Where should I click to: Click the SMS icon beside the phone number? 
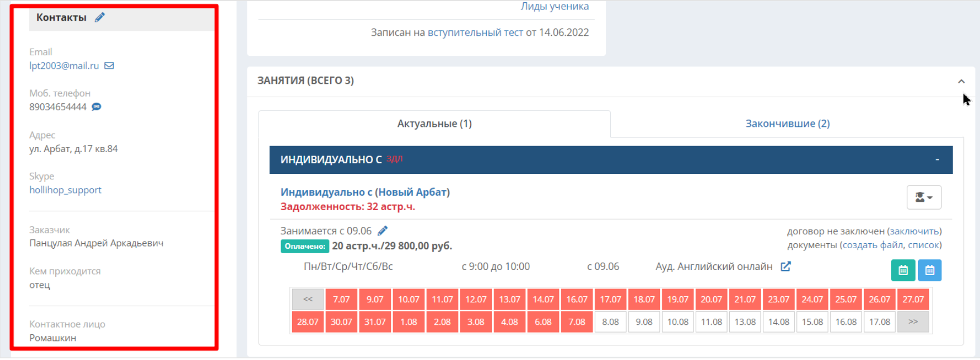(96, 107)
